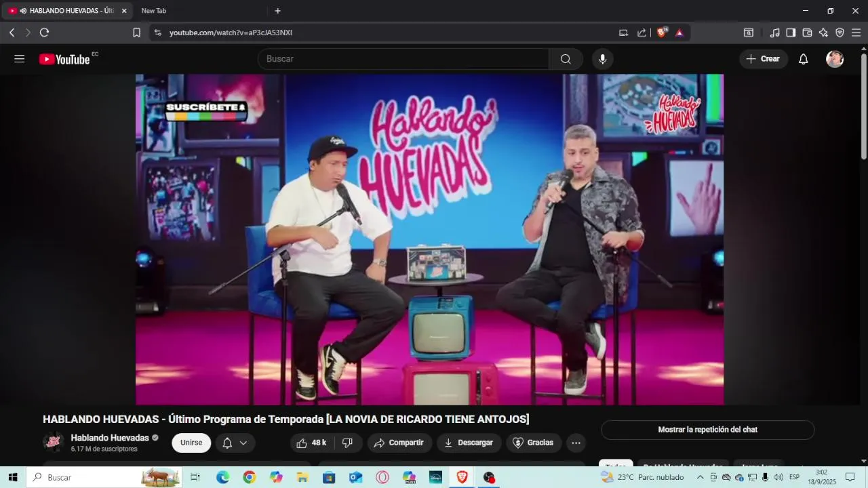Close the HABLANDO HUEVADAS tab
The width and height of the screenshot is (868, 488).
tap(124, 11)
